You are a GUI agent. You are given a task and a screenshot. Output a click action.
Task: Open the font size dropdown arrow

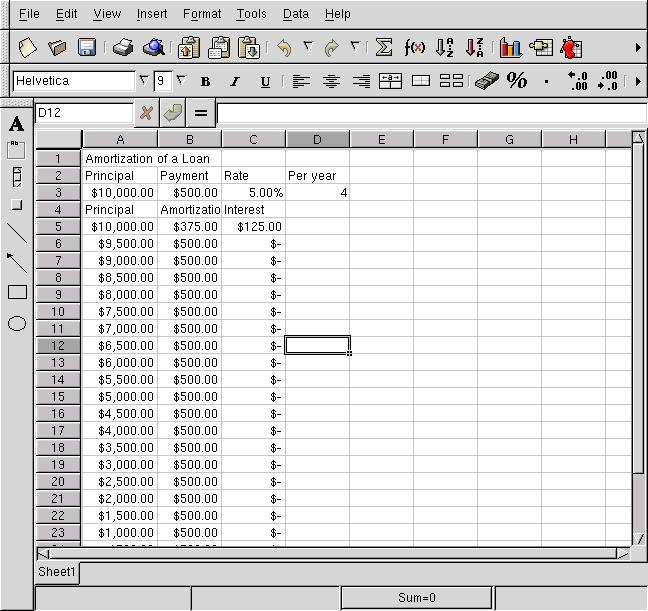point(181,81)
